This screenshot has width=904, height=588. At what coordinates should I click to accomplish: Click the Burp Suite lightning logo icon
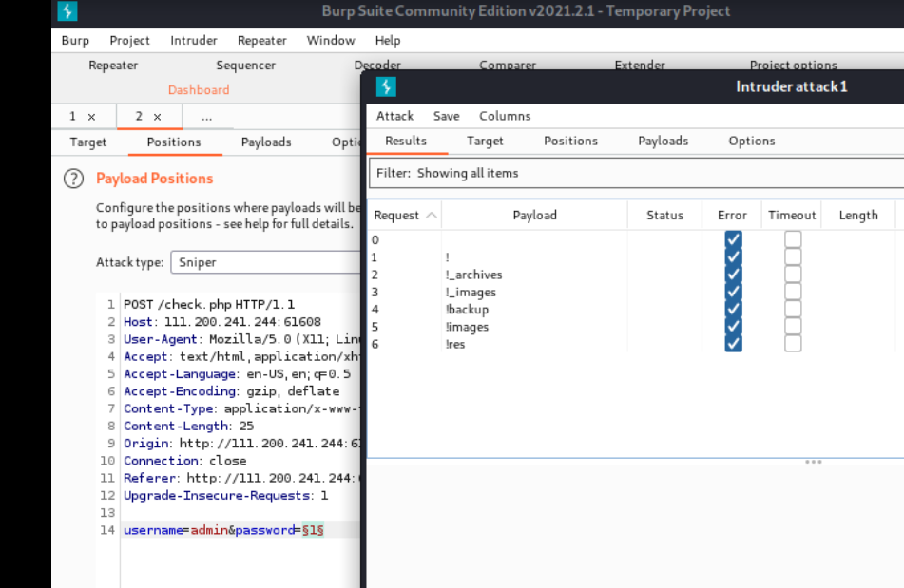click(67, 11)
